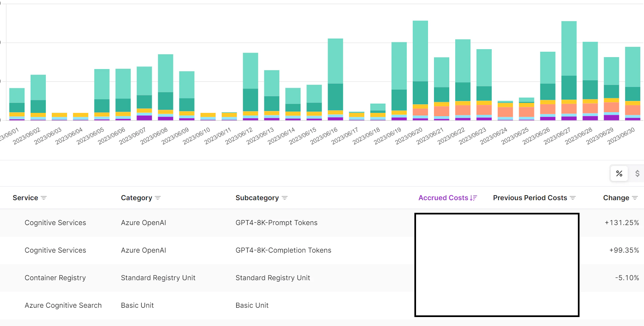Click the +99.35% change value
Image resolution: width=644 pixels, height=326 pixels.
tap(624, 250)
